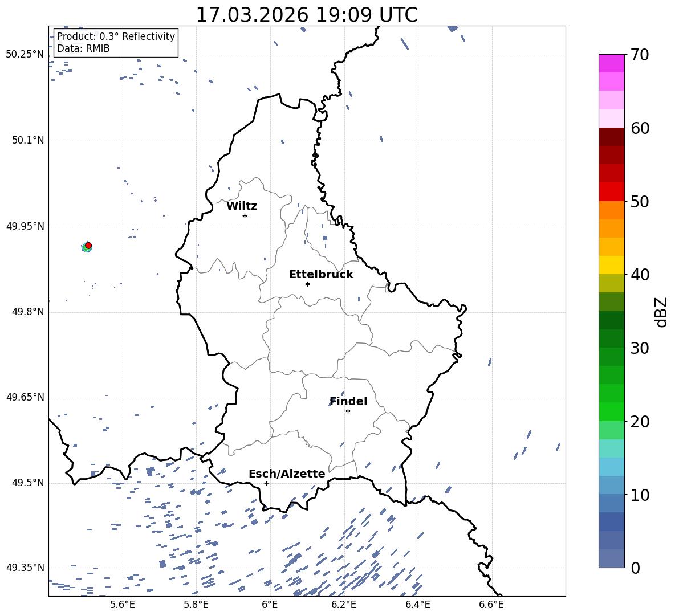
Task: Click the 50 value on colorbar
Action: tap(640, 201)
